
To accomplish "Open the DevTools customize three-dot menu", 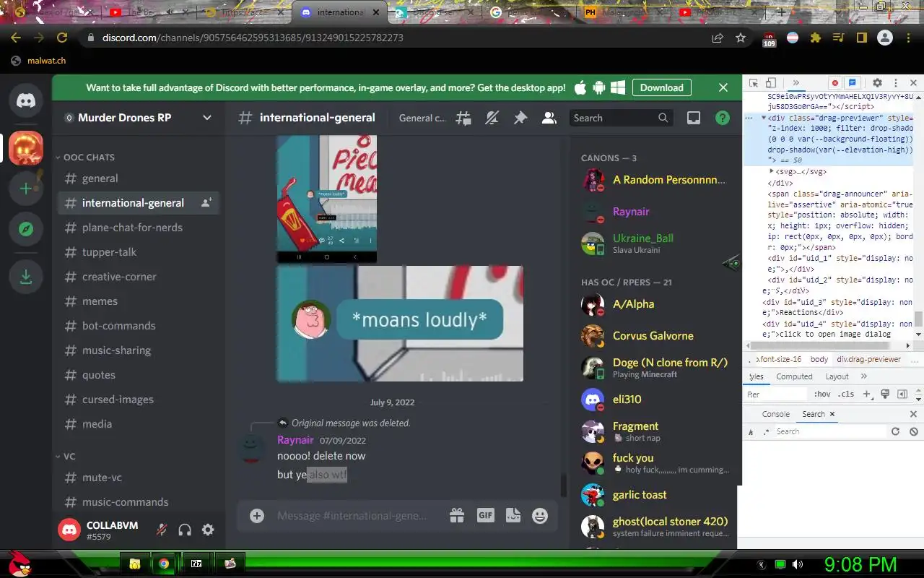I will (896, 83).
